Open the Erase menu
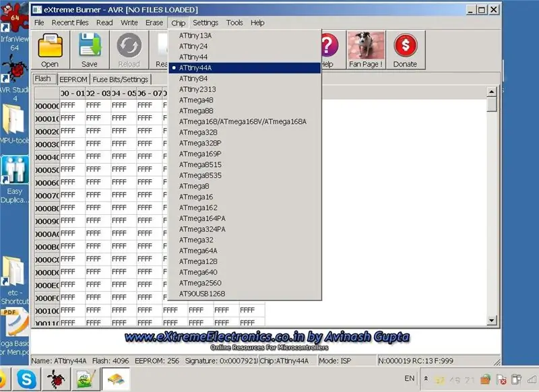 (x=154, y=23)
